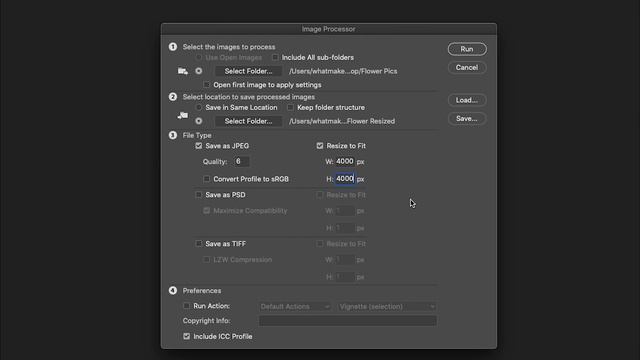The height and width of the screenshot is (360, 640).
Task: Click the File Type section label
Action: coord(197,135)
